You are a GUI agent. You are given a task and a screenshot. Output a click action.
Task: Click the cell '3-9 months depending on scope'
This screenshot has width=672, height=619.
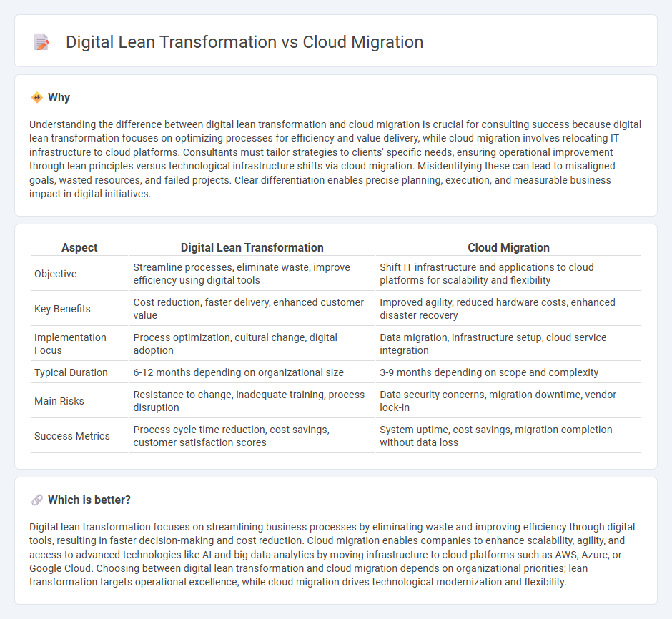click(508, 372)
